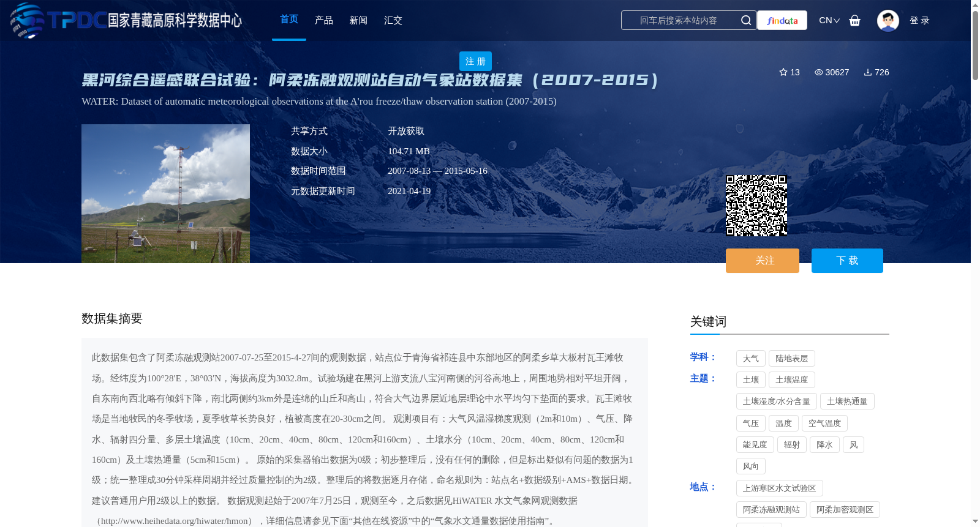The image size is (980, 527).
Task: Select the 首页 nav tab
Action: [x=289, y=20]
